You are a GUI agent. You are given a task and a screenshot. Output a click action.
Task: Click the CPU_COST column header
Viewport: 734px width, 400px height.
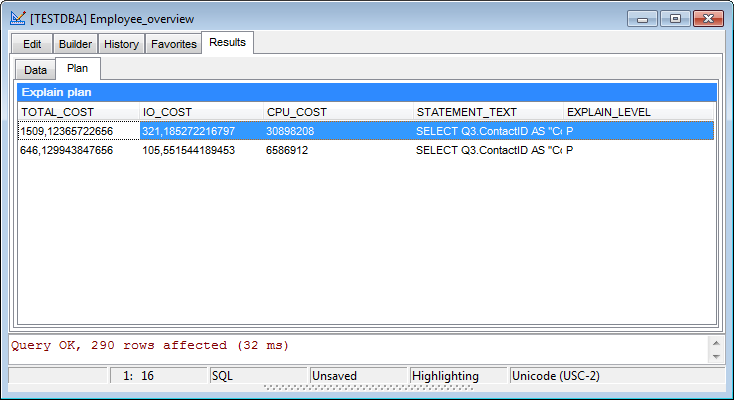tap(337, 112)
